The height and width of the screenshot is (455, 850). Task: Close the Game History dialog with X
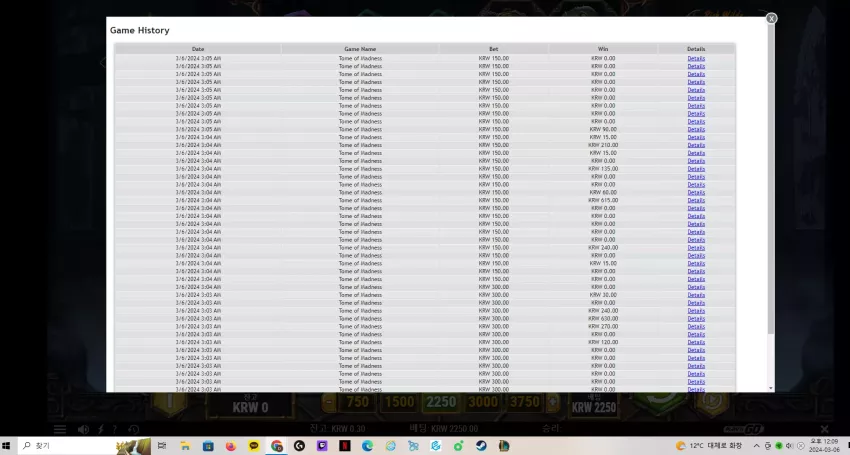coord(771,18)
